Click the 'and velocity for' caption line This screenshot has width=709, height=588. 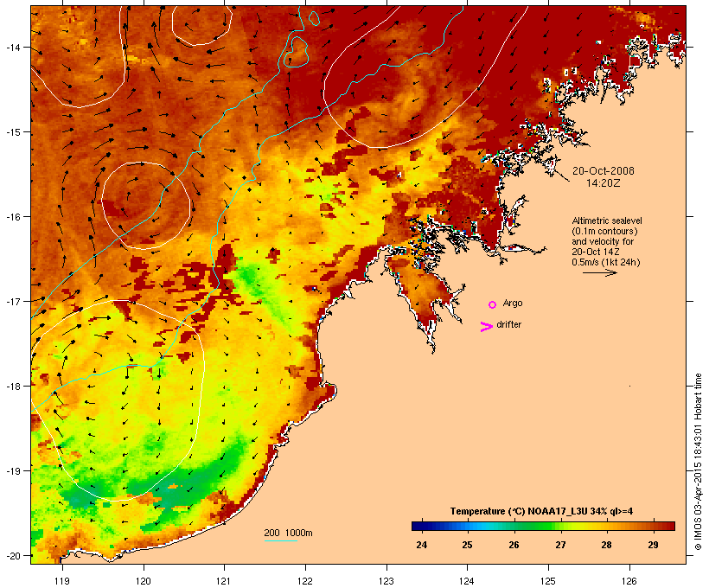point(603,241)
